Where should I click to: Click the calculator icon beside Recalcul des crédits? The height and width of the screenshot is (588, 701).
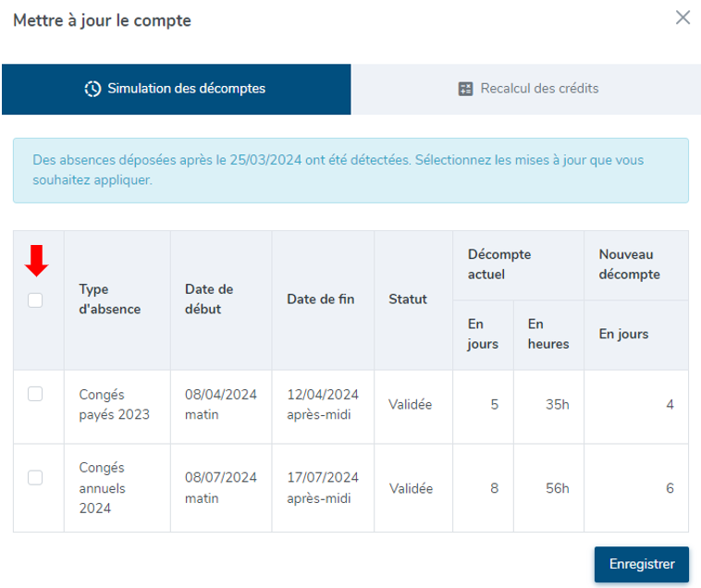coord(466,90)
